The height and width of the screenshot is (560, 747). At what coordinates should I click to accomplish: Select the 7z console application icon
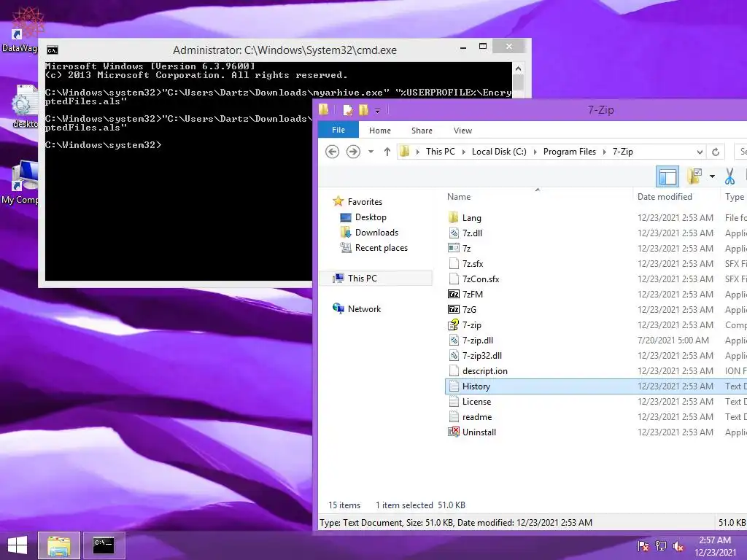(x=454, y=248)
